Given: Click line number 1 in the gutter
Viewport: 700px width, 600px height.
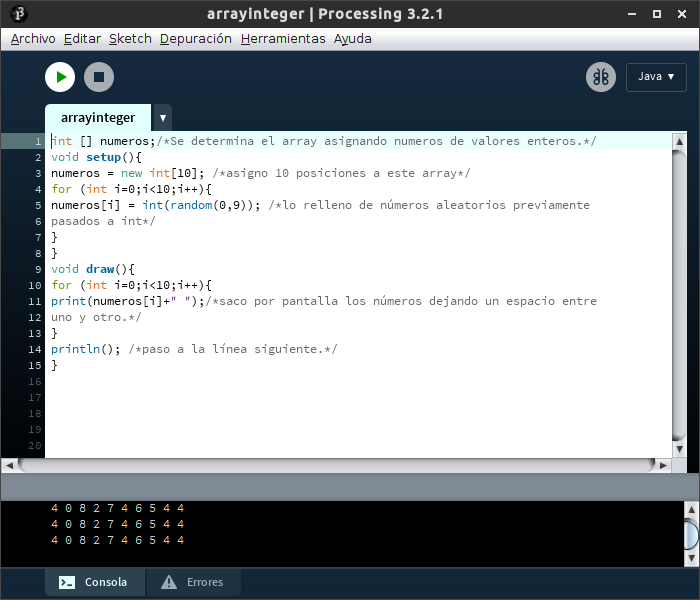Looking at the screenshot, I should (x=38, y=142).
